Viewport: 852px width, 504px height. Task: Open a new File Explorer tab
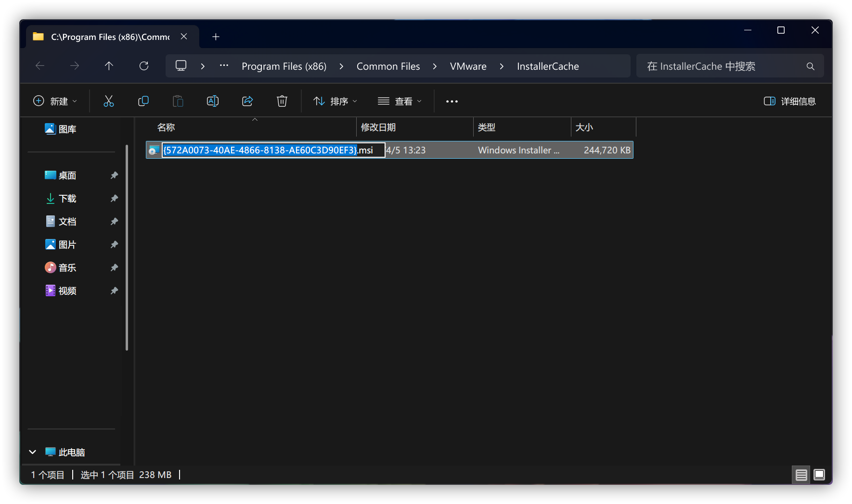coord(216,37)
